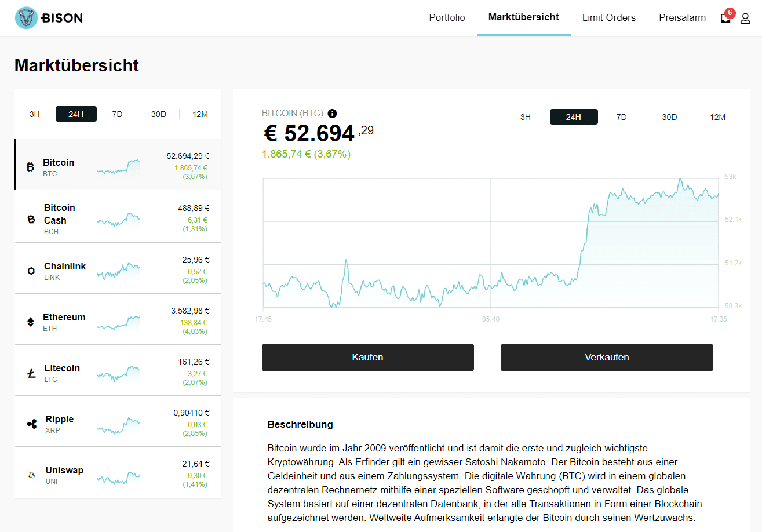Switch Bitcoin chart to 7D

click(x=622, y=117)
